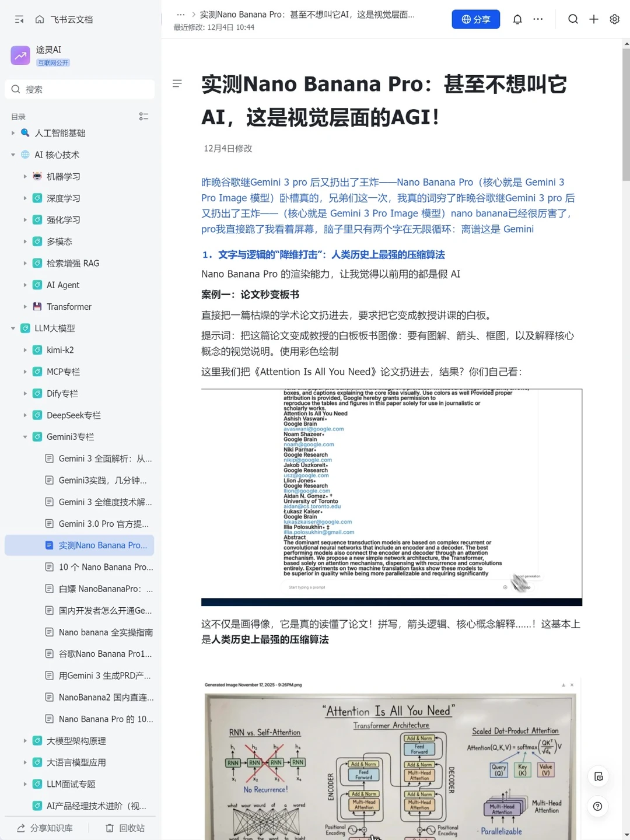Collapse the LLM大模型 node arrow

13,328
